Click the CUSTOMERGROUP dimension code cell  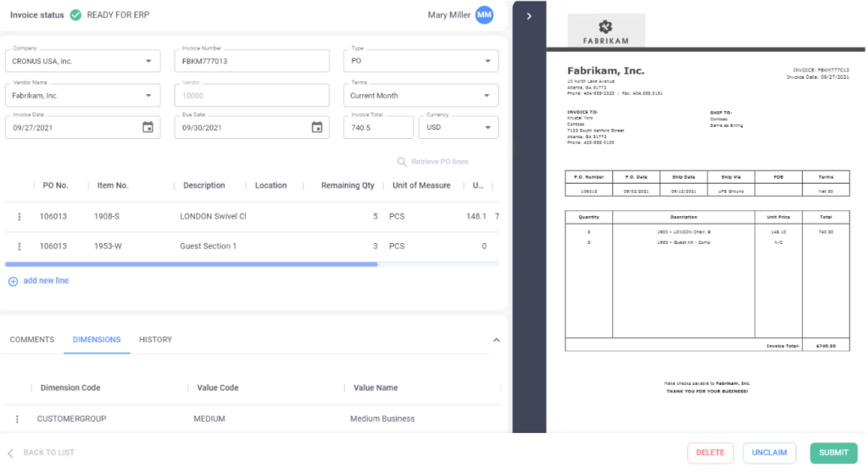click(71, 419)
